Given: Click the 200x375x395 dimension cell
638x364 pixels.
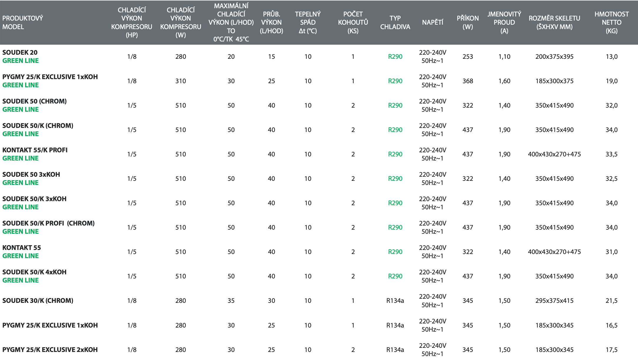Looking at the screenshot, I should click(x=554, y=56).
